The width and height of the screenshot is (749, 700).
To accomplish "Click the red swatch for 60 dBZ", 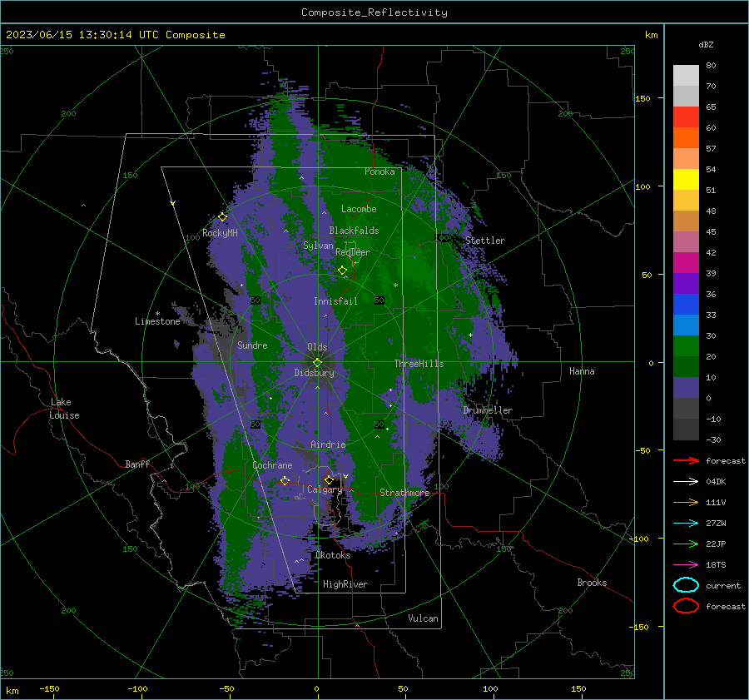I will (x=686, y=117).
